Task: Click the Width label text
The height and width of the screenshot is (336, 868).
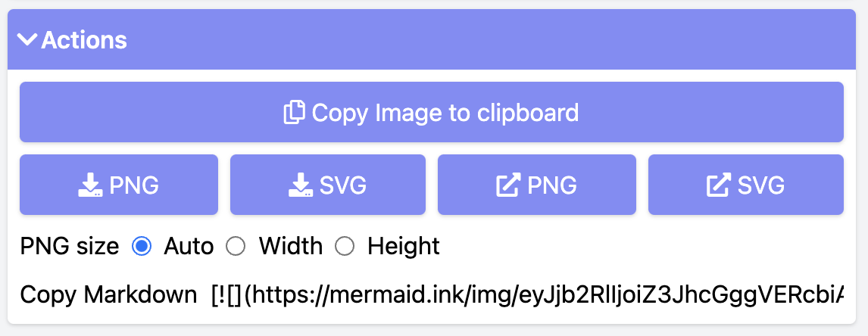Action: click(291, 246)
